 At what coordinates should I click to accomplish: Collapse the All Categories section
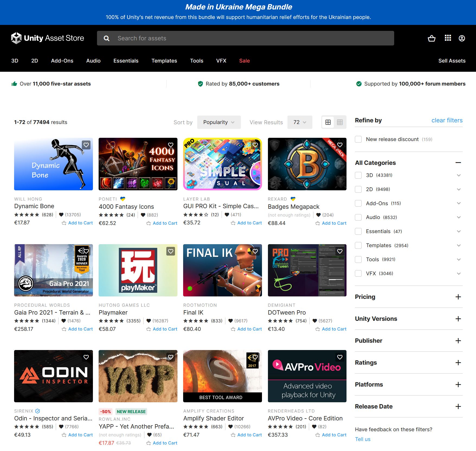(458, 163)
